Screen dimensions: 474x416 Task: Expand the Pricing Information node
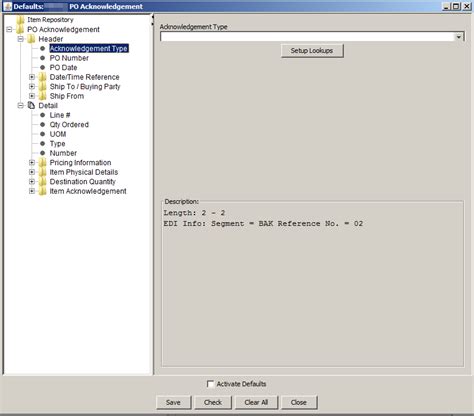click(32, 163)
